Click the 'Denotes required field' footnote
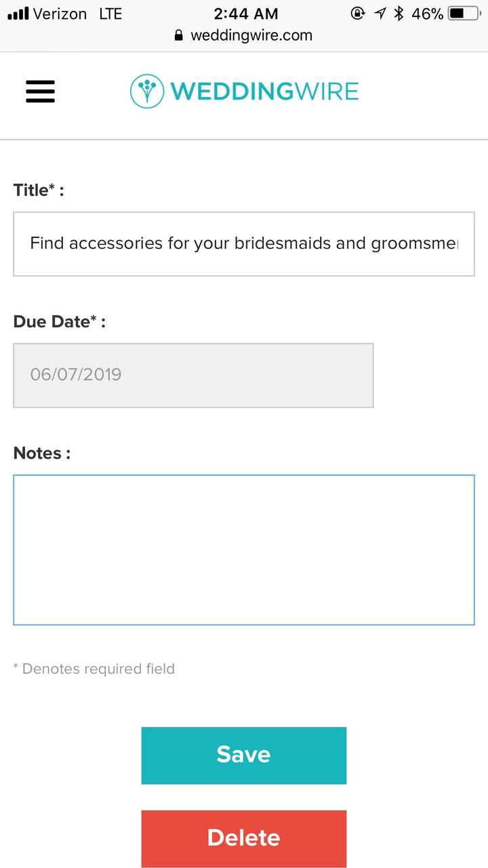The height and width of the screenshot is (868, 488). [94, 669]
